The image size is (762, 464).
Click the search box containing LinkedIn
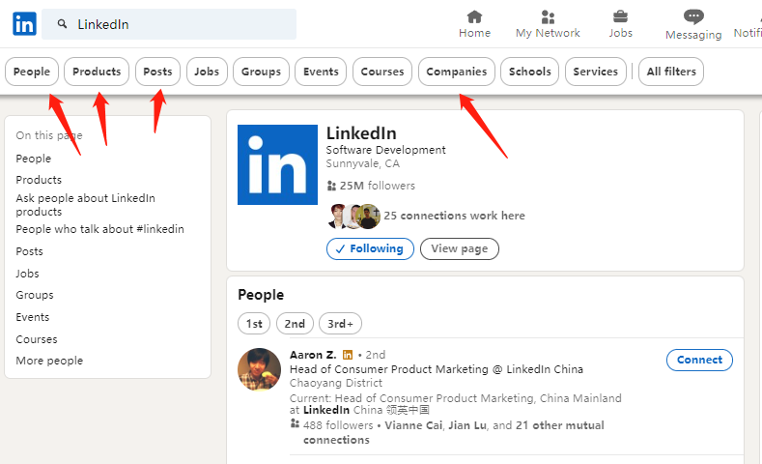tap(169, 24)
